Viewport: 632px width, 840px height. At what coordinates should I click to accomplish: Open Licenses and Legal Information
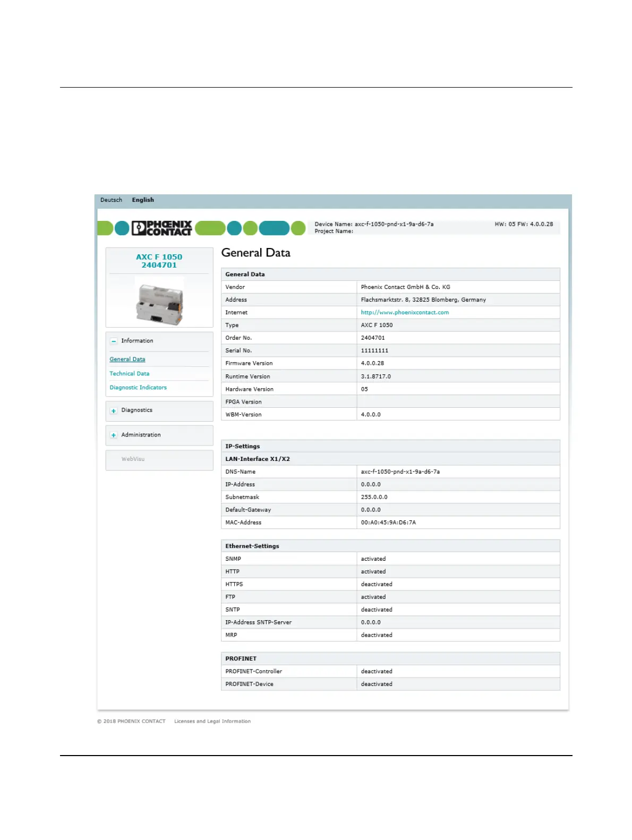tap(212, 722)
